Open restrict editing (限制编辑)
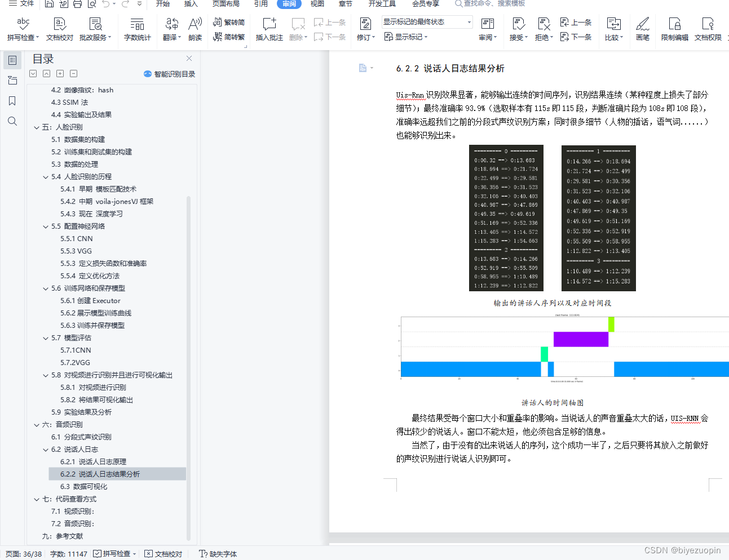This screenshot has width=729, height=560. pyautogui.click(x=674, y=29)
